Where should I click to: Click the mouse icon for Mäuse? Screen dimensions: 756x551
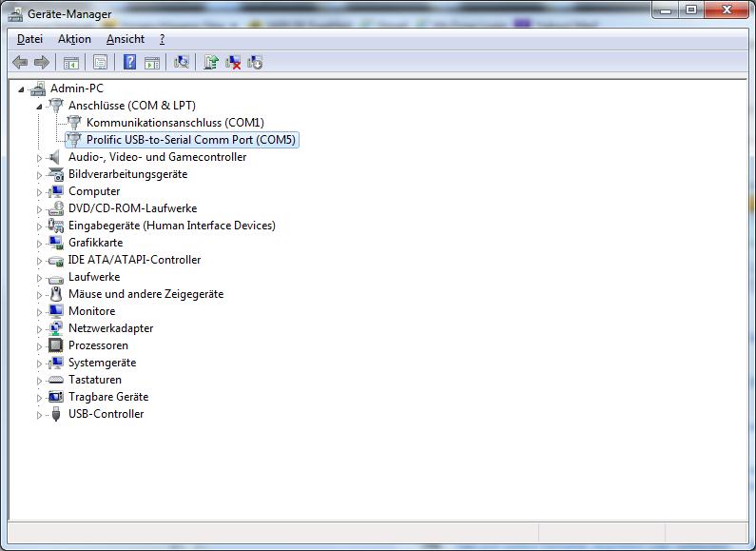pos(56,294)
